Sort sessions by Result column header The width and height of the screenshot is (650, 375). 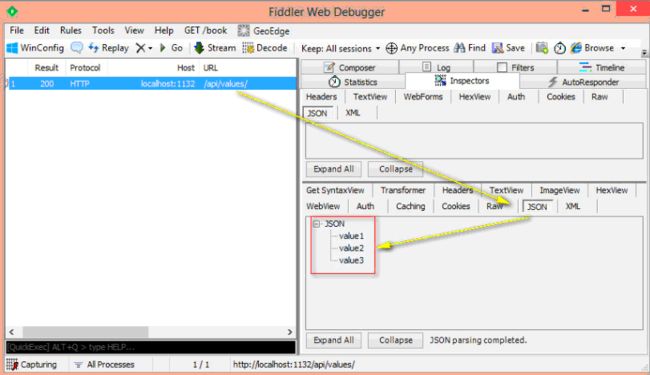(x=46, y=68)
